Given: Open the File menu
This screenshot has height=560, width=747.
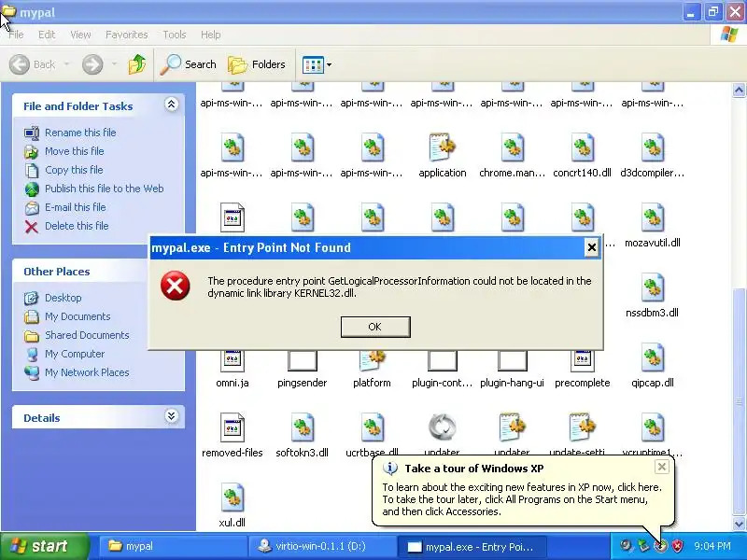Looking at the screenshot, I should tap(16, 35).
